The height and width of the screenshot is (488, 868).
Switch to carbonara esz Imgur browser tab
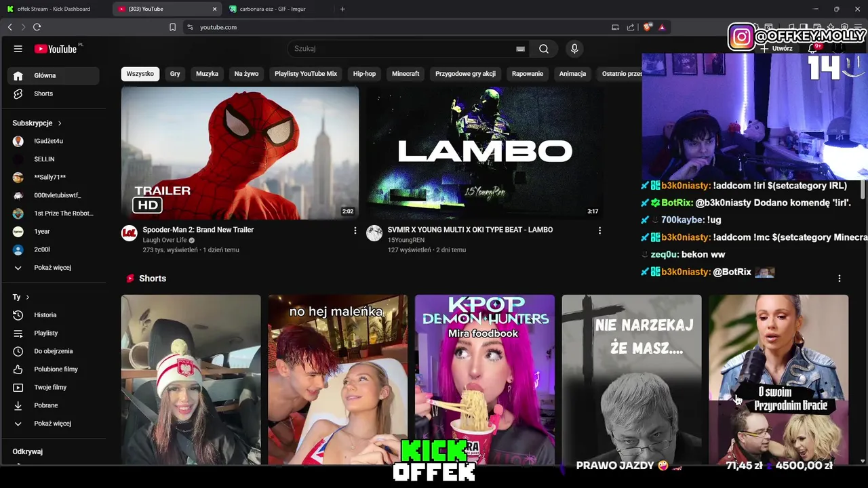point(279,9)
